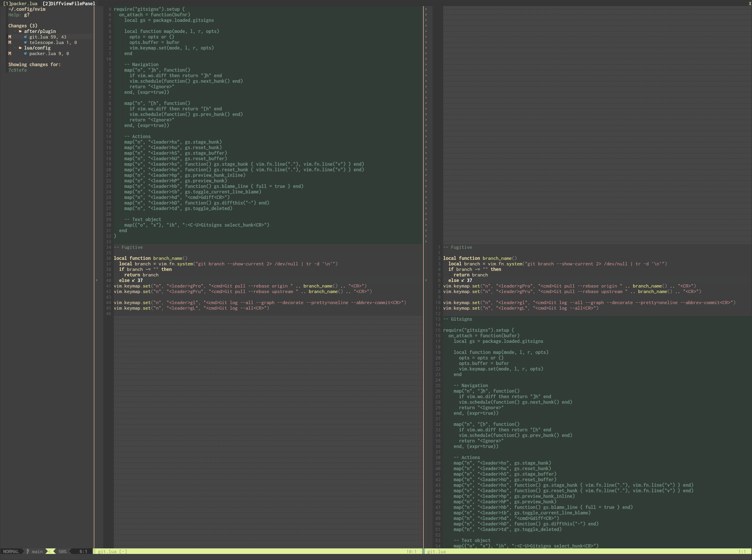Click the folder icon next to lua/config
Viewport: 752px width, 560px height.
tap(20, 48)
